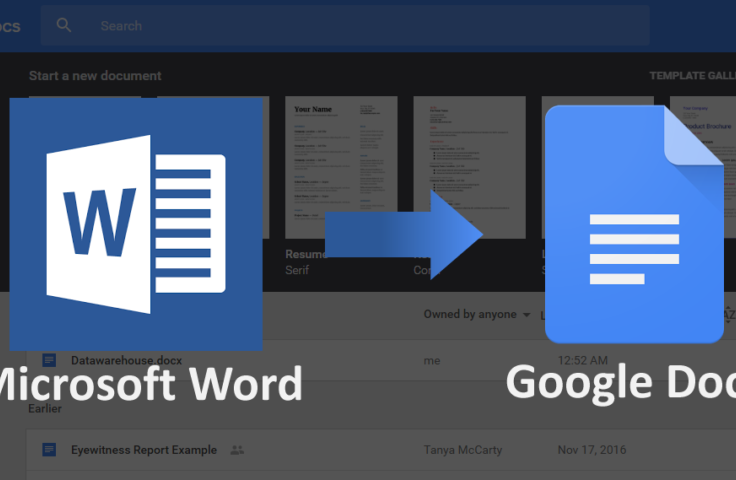Click the shared people icon beside Eyewitness Report

pos(237,450)
